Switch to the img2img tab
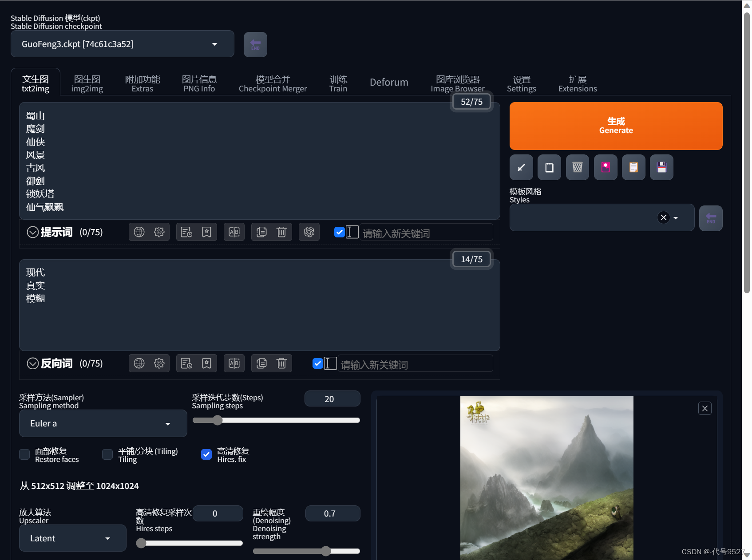This screenshot has height=560, width=752. tap(87, 83)
